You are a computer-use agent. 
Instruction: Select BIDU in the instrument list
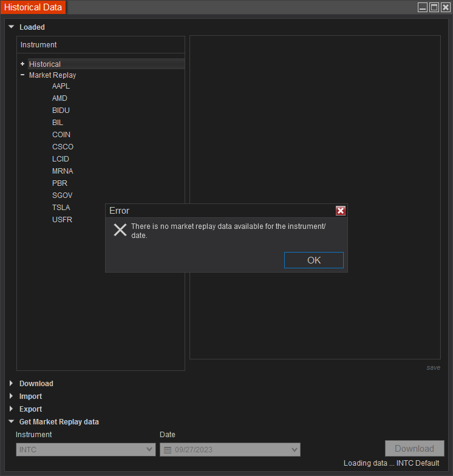click(61, 110)
